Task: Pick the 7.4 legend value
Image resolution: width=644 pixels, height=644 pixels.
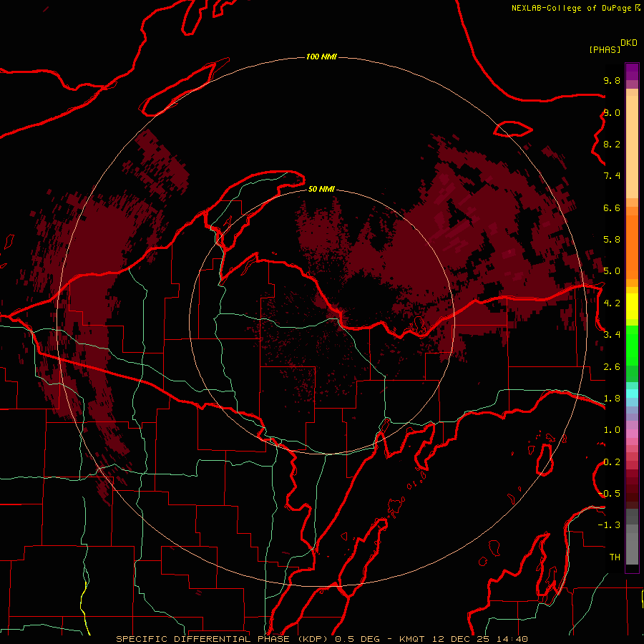Action: coord(612,176)
